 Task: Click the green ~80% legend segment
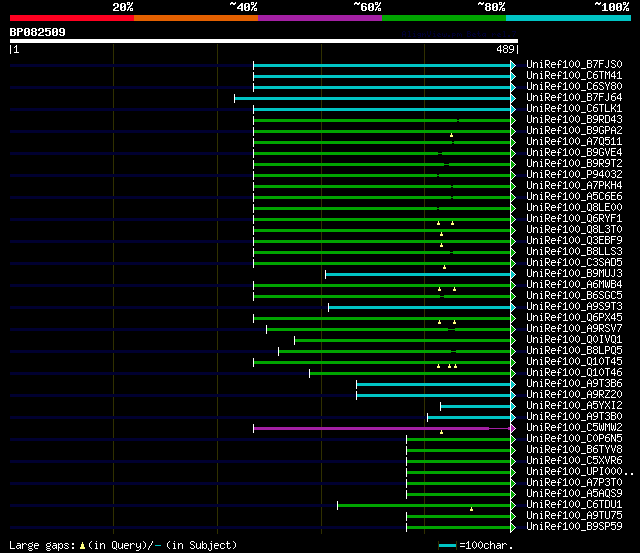click(x=444, y=18)
